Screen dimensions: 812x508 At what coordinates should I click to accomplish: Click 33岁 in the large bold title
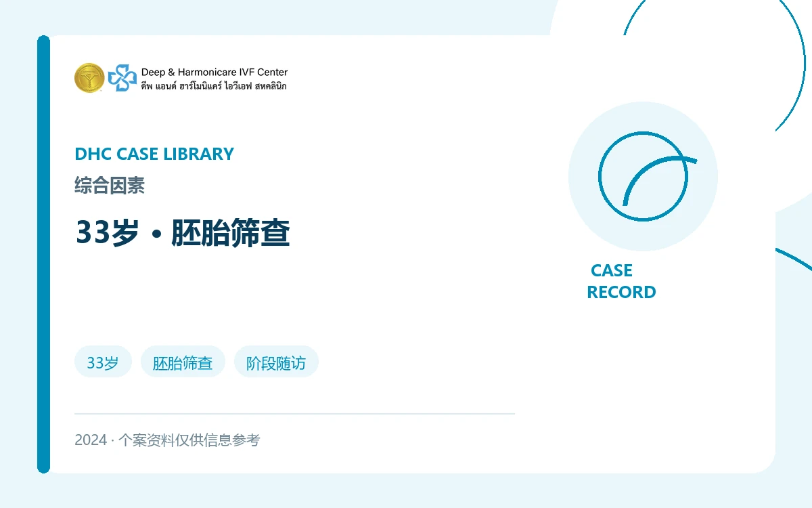pyautogui.click(x=108, y=233)
